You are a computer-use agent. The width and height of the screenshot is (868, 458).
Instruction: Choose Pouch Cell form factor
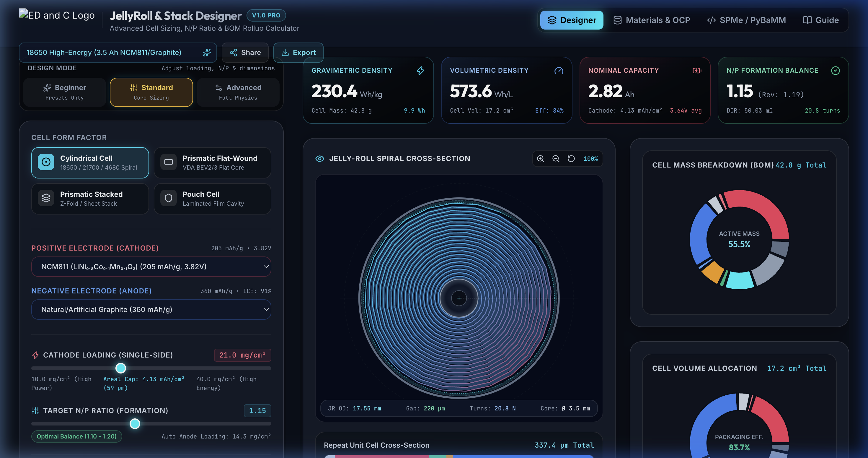point(212,199)
